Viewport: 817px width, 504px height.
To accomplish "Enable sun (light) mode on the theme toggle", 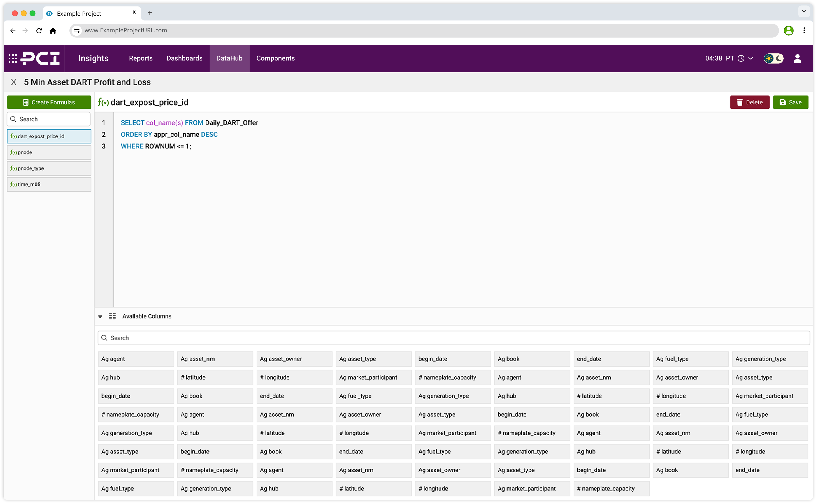I will click(x=769, y=58).
